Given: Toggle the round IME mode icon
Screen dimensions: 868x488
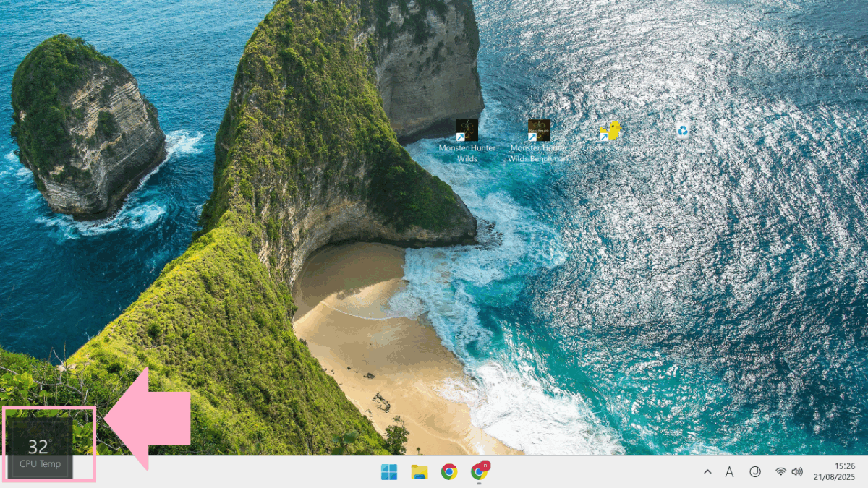Looking at the screenshot, I should point(754,472).
